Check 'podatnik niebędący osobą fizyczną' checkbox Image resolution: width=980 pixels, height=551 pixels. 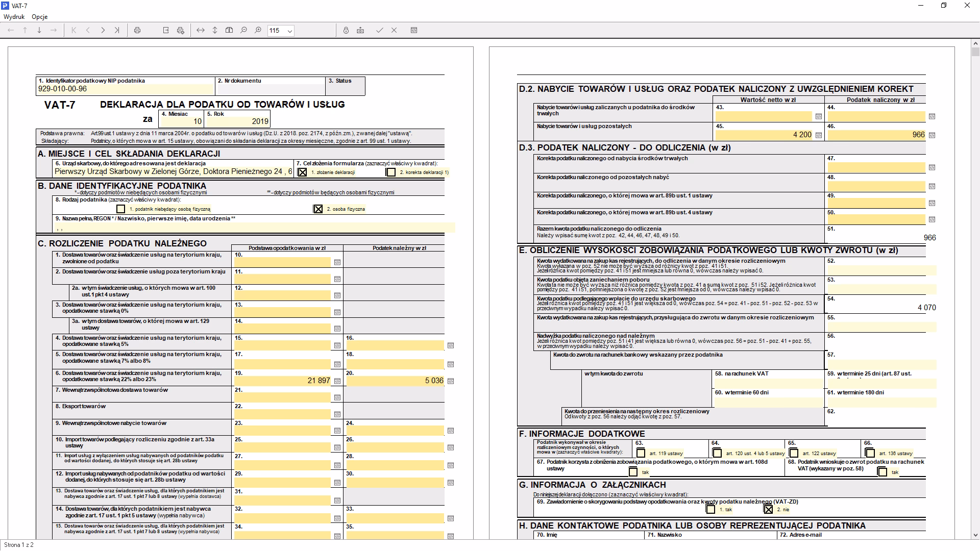pyautogui.click(x=120, y=209)
